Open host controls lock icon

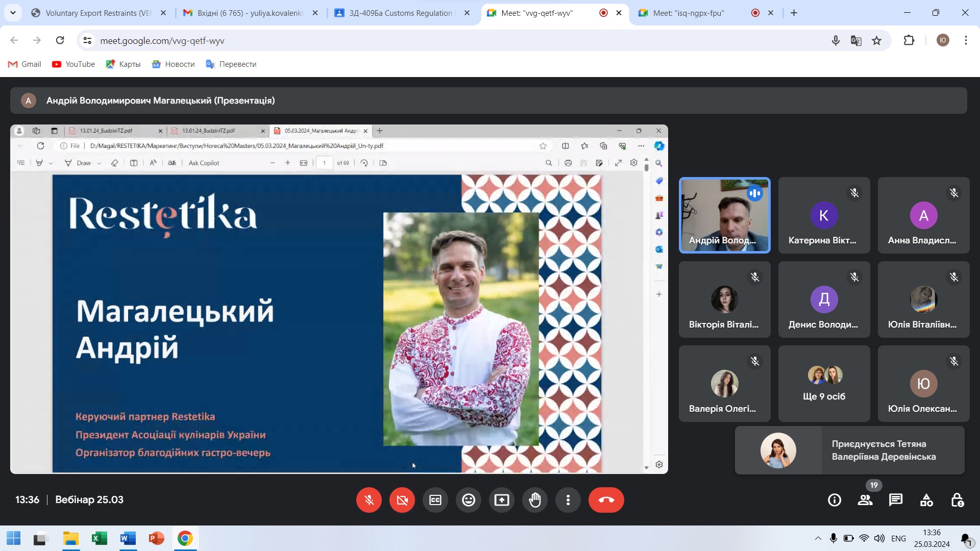(x=957, y=500)
